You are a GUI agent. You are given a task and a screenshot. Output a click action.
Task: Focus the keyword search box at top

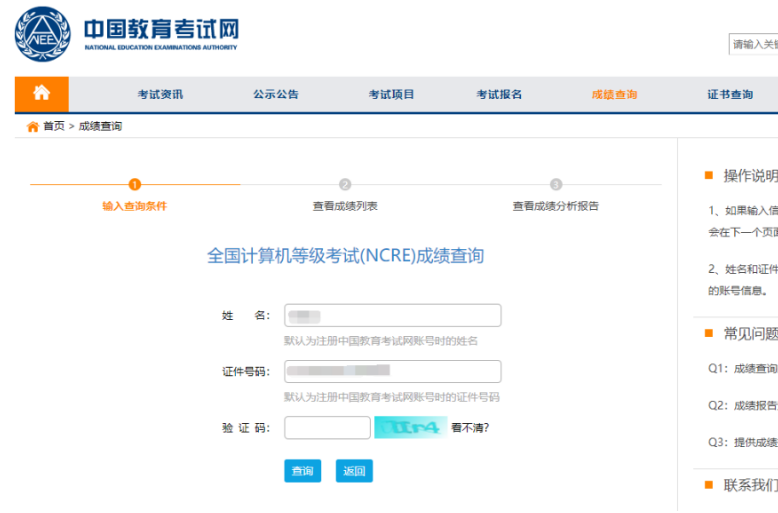(753, 44)
